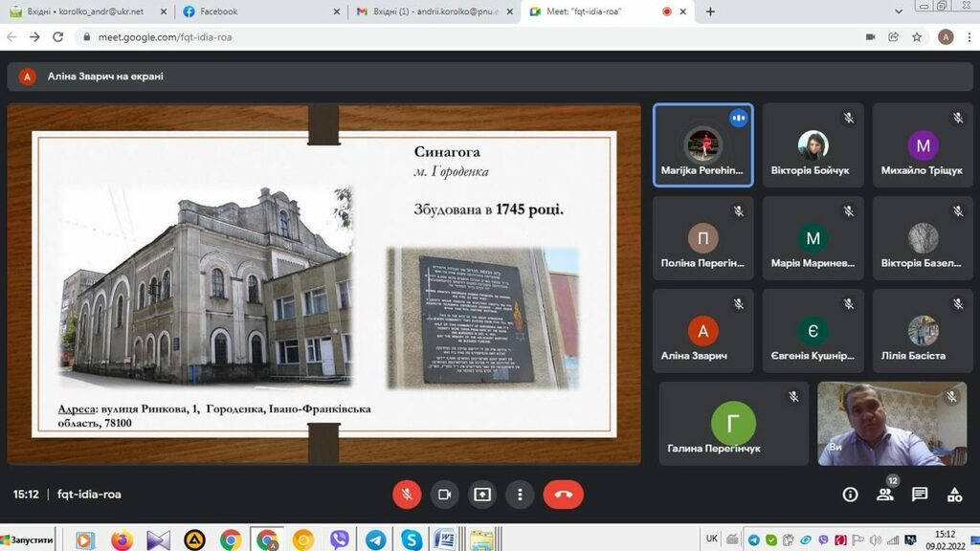Open the Telegram taskbar icon

click(x=375, y=540)
